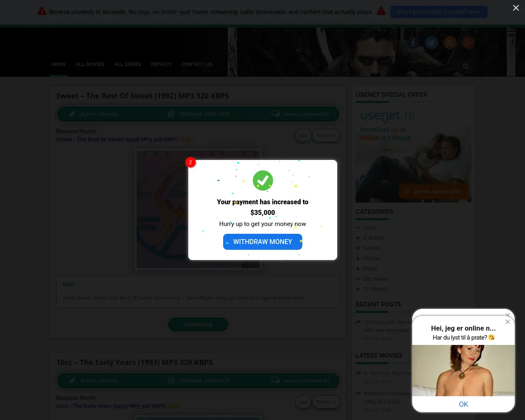Image resolution: width=525 pixels, height=420 pixels.
Task: Open the Site News category link
Action: (375, 279)
